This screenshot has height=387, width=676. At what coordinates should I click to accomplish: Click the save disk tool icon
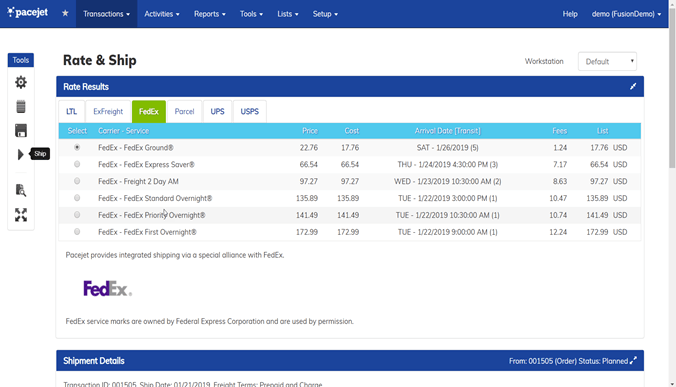(21, 131)
